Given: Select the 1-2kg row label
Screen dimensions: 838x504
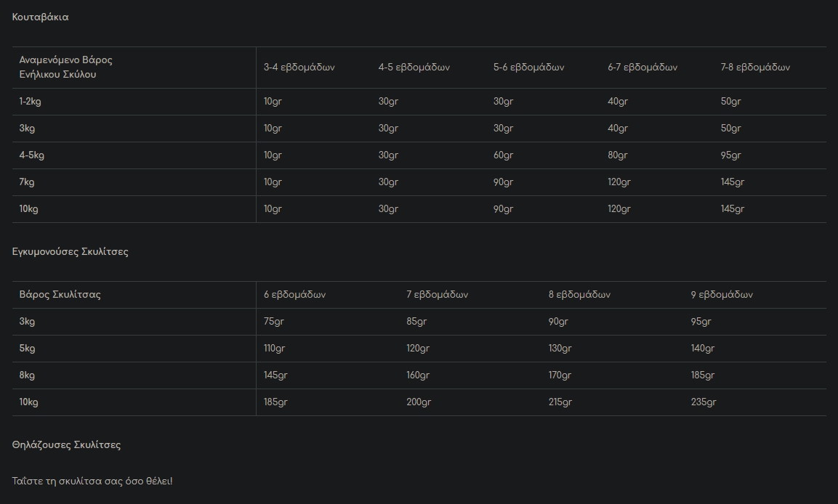Looking at the screenshot, I should click(30, 102).
